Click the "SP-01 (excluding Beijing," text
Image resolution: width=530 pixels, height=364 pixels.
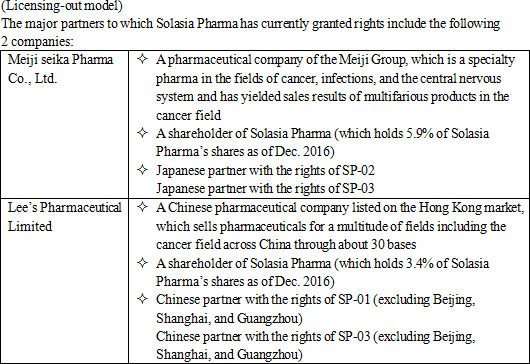tap(407, 300)
